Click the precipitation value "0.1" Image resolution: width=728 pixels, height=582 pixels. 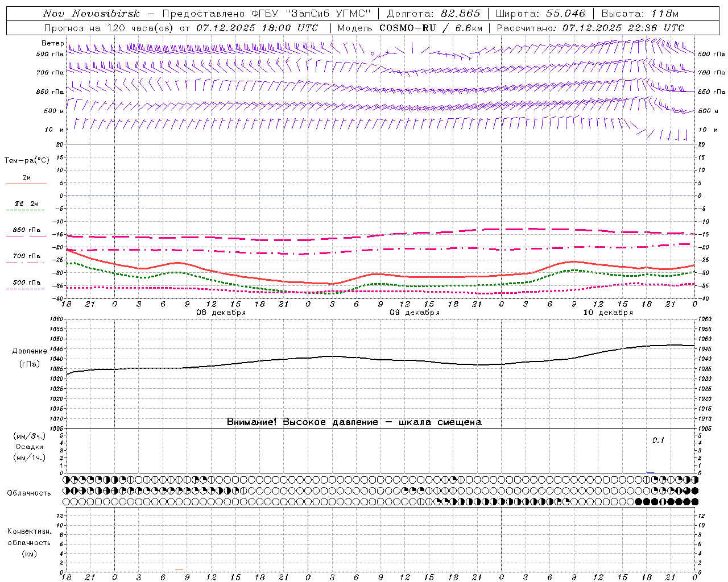click(658, 440)
